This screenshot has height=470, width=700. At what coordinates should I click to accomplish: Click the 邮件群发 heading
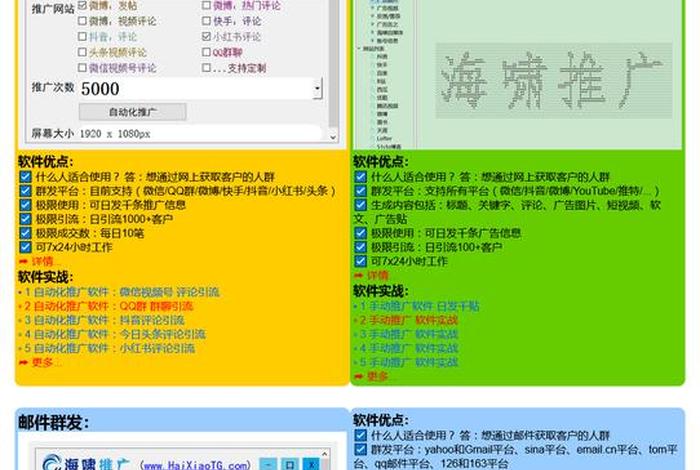point(54,422)
